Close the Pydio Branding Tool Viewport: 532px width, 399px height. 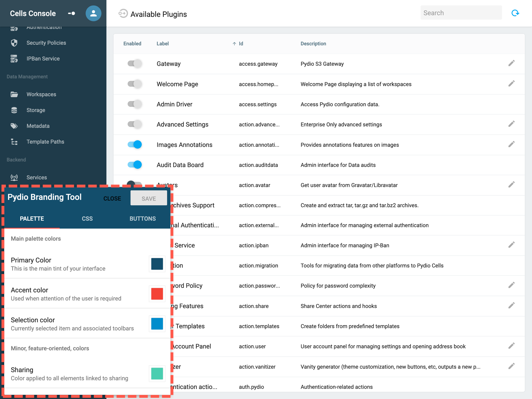click(x=112, y=198)
